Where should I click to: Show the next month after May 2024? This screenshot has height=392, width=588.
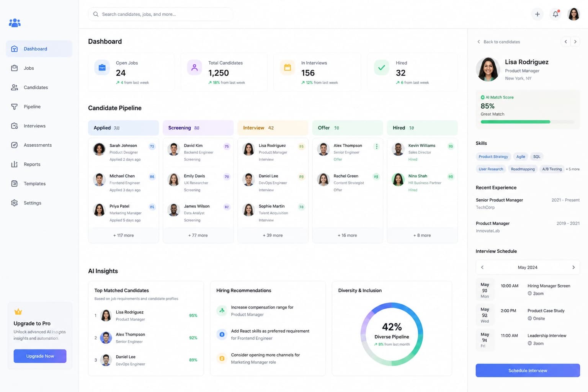tap(573, 268)
